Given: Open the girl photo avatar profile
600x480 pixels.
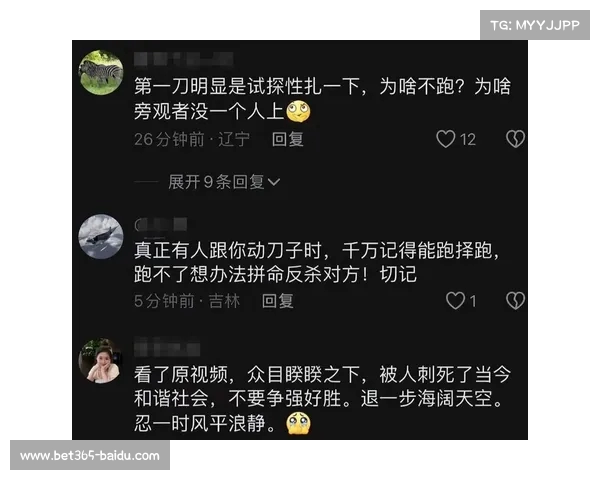Looking at the screenshot, I should [101, 361].
